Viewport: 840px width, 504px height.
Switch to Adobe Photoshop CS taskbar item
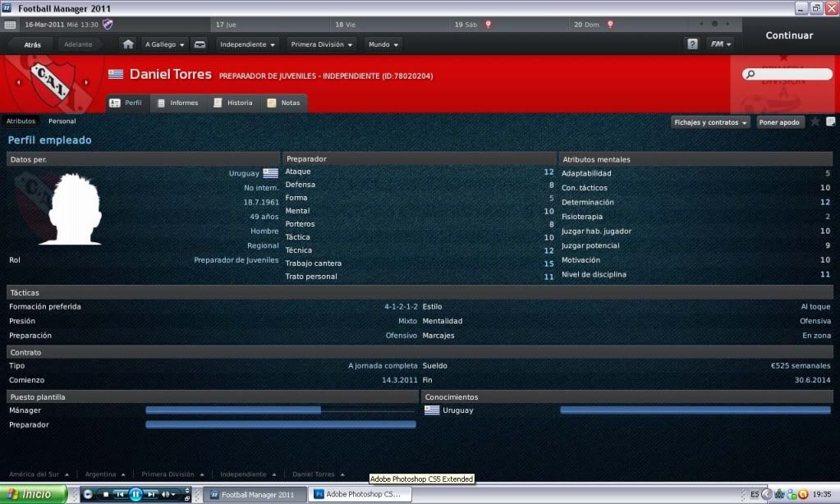(361, 494)
